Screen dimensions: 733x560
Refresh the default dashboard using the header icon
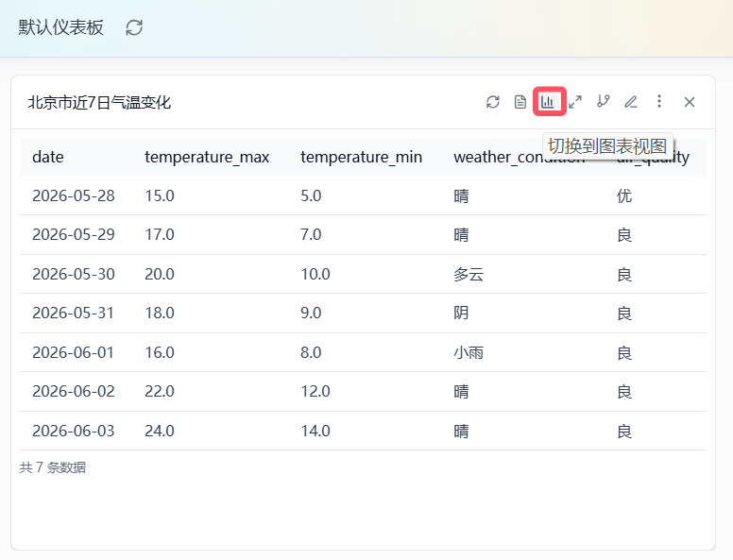(x=134, y=27)
